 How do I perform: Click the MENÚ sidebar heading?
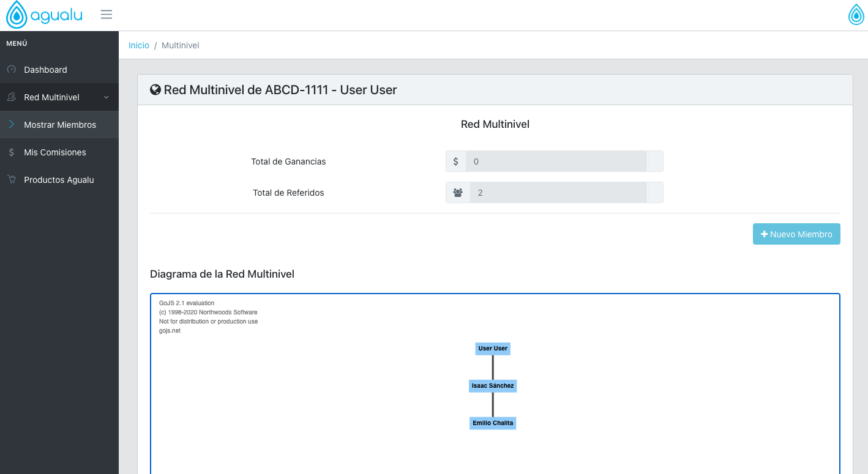(x=17, y=44)
